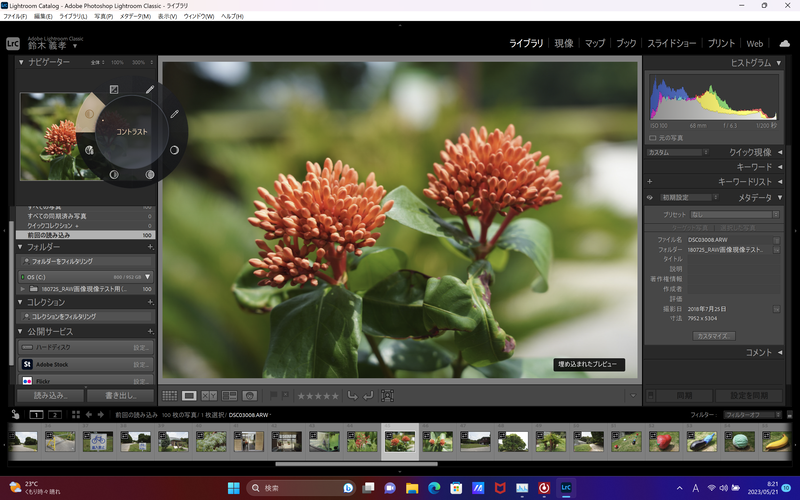The width and height of the screenshot is (800, 500).
Task: Collapse the 公開サービス panel
Action: (x=20, y=332)
